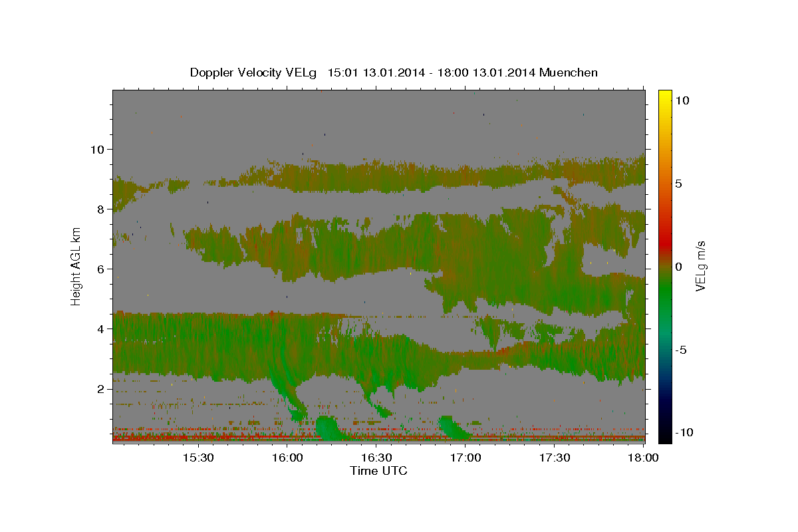Click the 'VELg m/s' colorbar label
The height and width of the screenshot is (532, 798).
coord(700,266)
